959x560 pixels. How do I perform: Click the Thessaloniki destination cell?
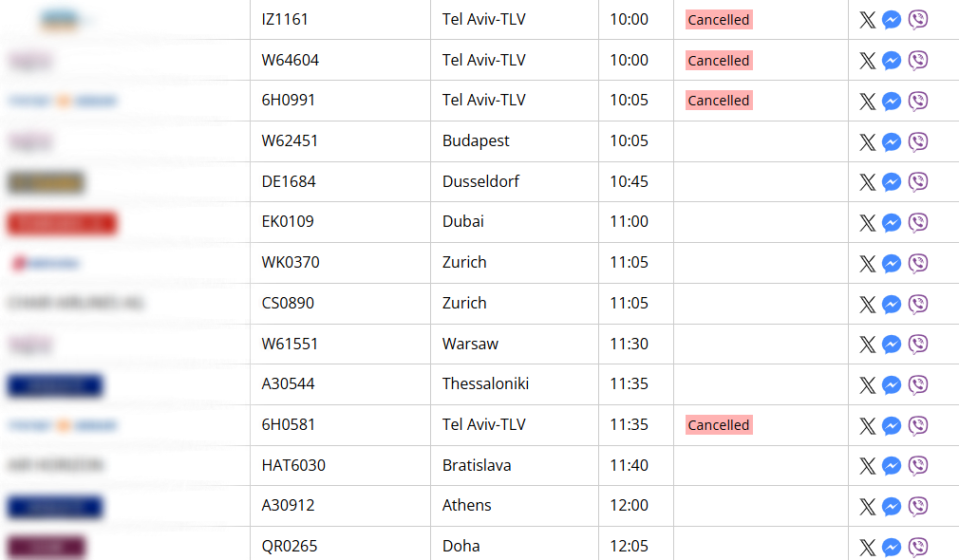pos(515,383)
